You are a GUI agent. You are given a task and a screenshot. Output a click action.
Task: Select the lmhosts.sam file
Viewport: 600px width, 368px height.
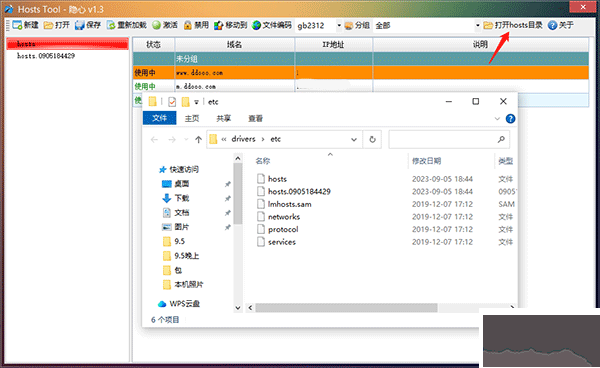click(x=290, y=204)
